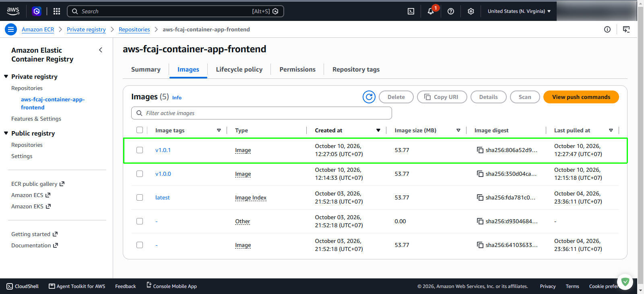Switch to the Repository tags tab
This screenshot has width=644, height=294.
click(356, 70)
